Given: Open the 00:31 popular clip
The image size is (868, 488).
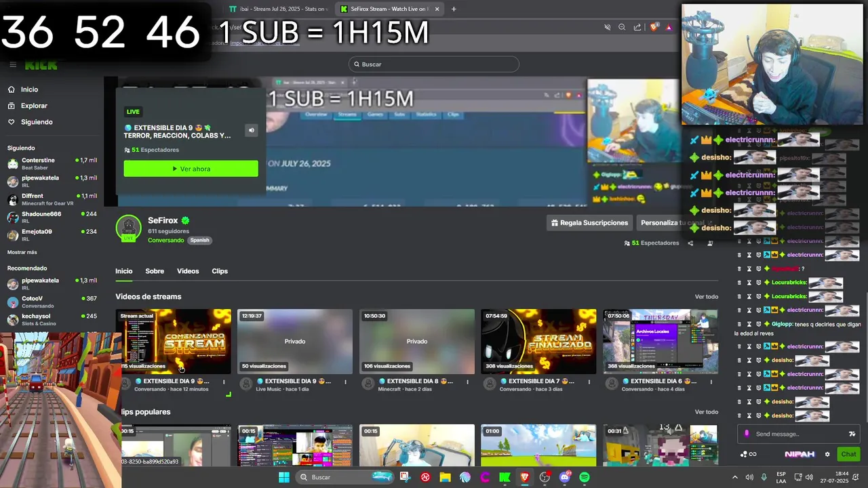Looking at the screenshot, I should [x=660, y=446].
